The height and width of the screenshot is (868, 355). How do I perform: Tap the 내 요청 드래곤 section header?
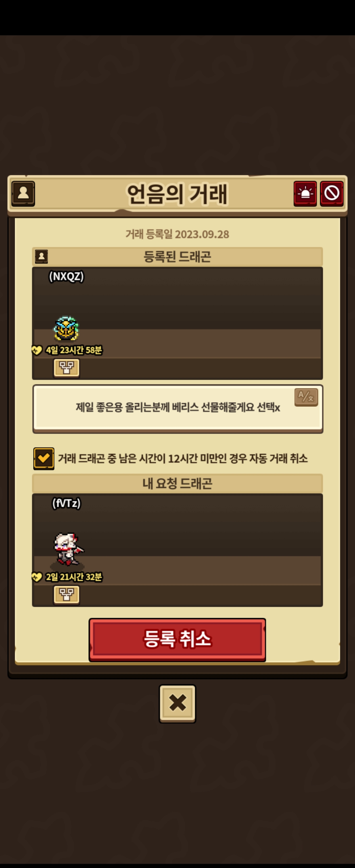[177, 484]
